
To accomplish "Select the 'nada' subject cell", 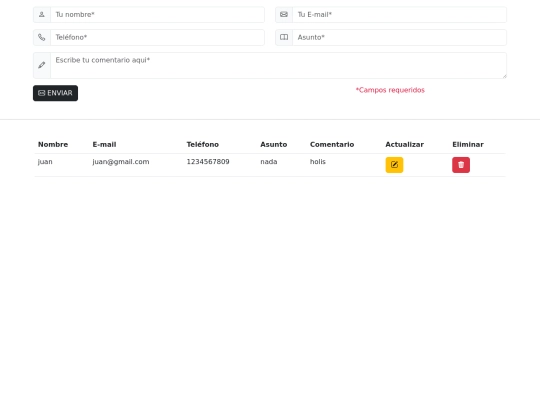I will click(x=269, y=162).
